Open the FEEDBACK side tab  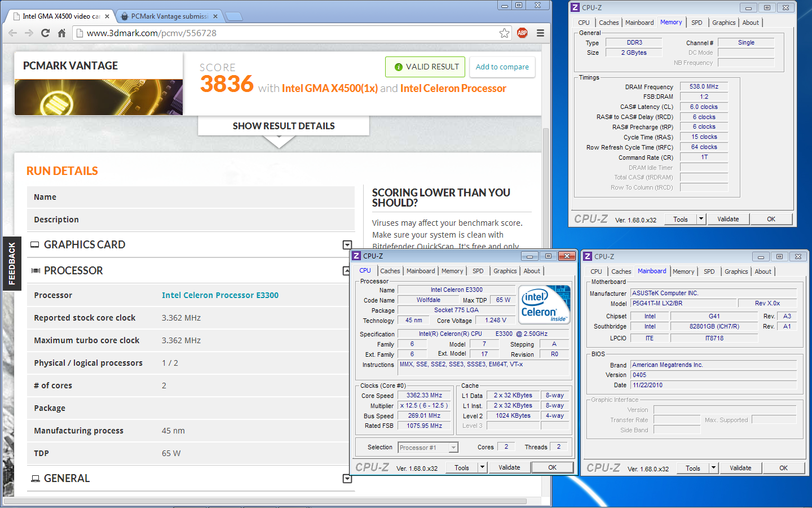click(12, 264)
